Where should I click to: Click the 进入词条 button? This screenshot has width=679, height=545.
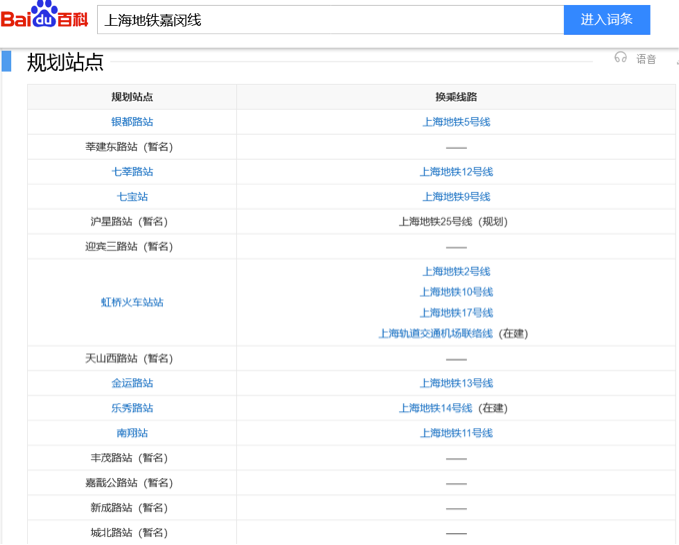click(x=606, y=20)
